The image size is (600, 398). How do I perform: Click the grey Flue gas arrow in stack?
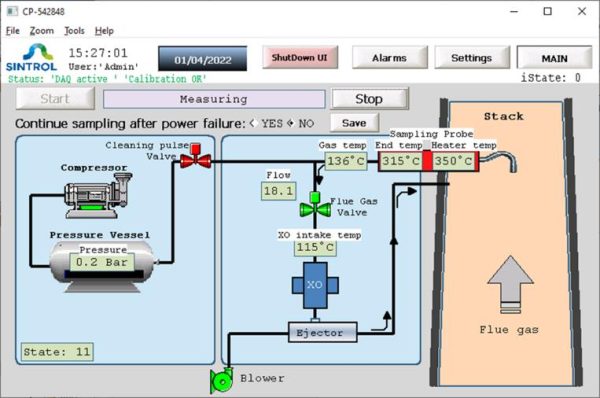[x=510, y=284]
